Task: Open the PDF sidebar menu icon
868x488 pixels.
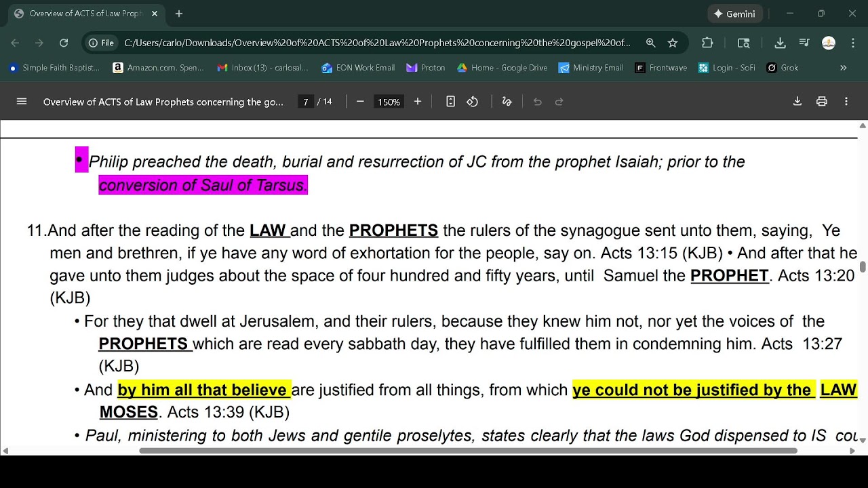Action: [22, 102]
